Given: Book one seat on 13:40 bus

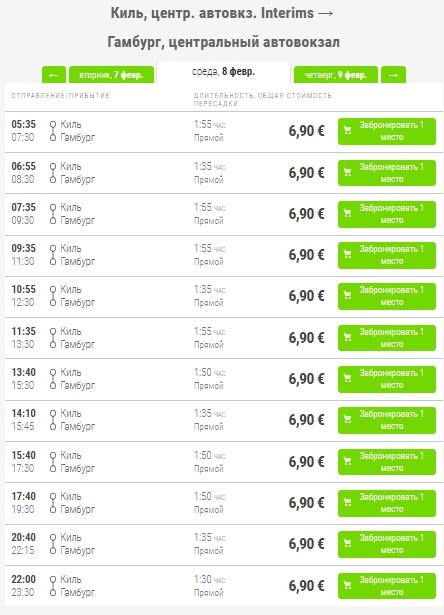Looking at the screenshot, I should 387,379.
